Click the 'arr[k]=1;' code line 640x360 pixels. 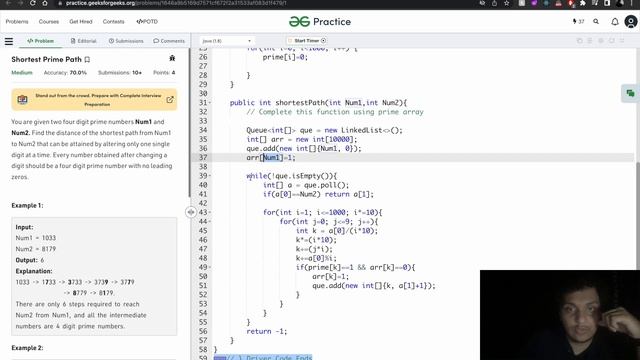click(331, 277)
